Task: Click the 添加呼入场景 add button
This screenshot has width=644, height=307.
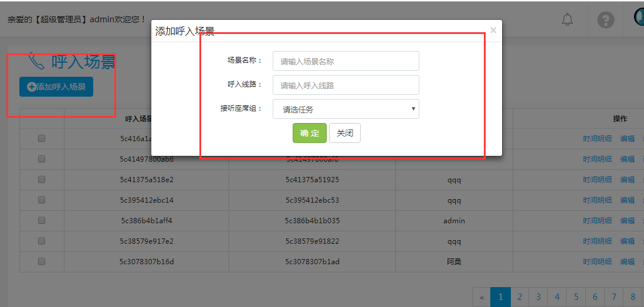Action: click(56, 87)
